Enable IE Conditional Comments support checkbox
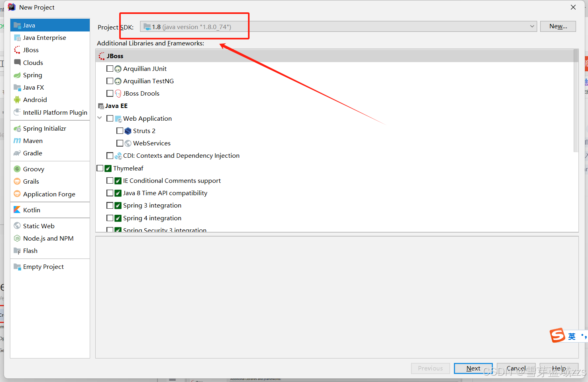The width and height of the screenshot is (588, 382). pos(110,180)
